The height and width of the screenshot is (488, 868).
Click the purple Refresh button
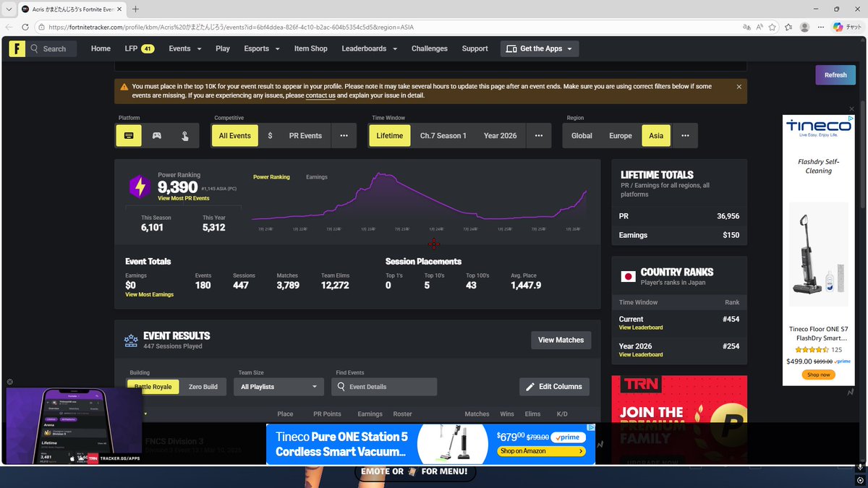[x=835, y=74]
